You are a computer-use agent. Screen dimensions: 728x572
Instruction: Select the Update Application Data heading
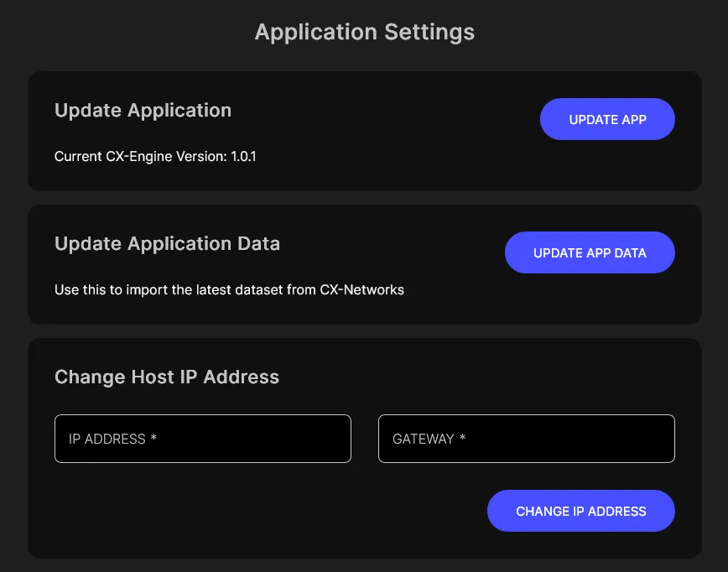coord(167,244)
